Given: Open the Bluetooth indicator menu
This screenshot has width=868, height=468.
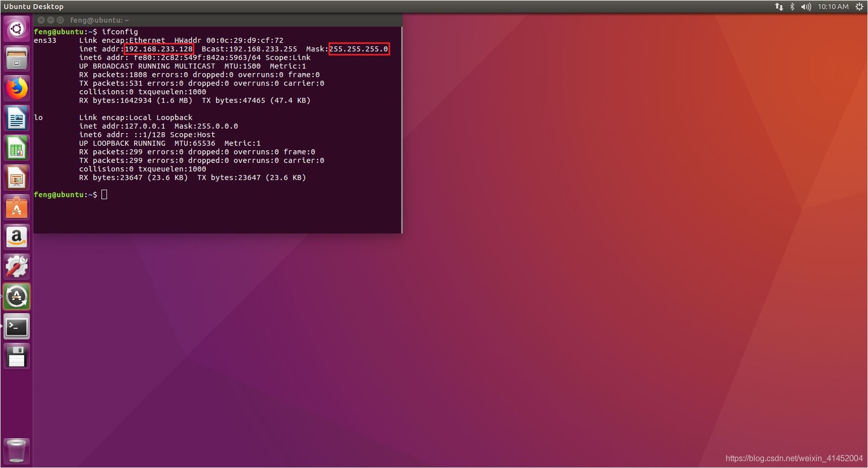Looking at the screenshot, I should [x=792, y=7].
